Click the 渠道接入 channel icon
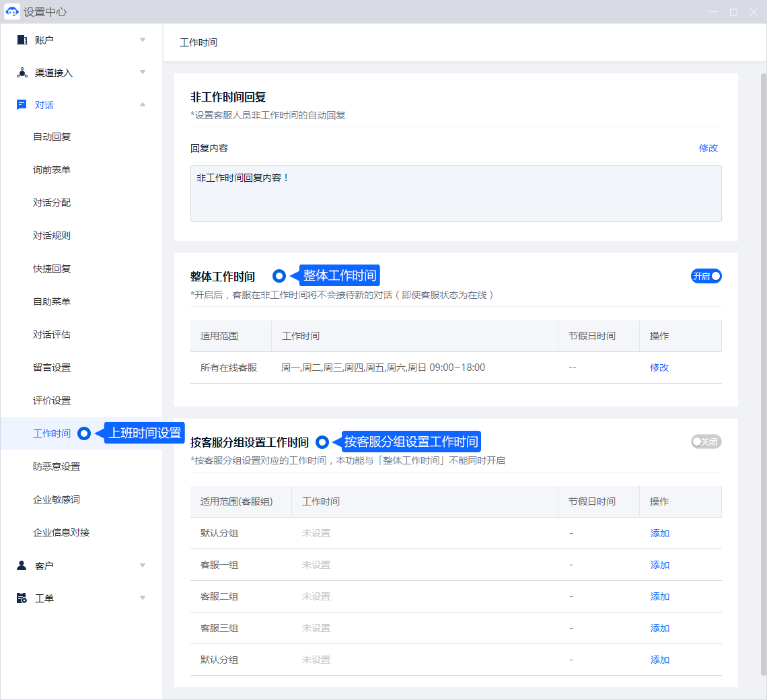 (x=22, y=73)
